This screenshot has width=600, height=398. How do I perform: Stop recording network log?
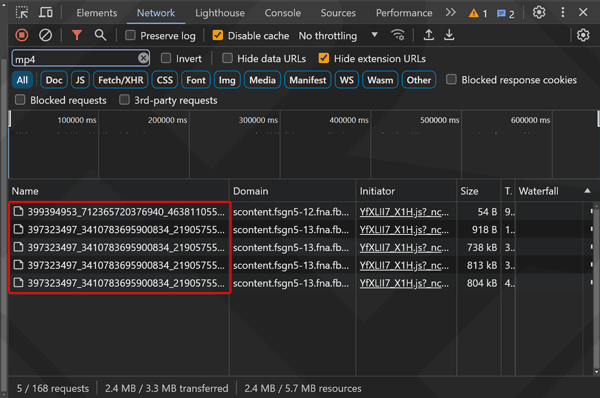22,36
